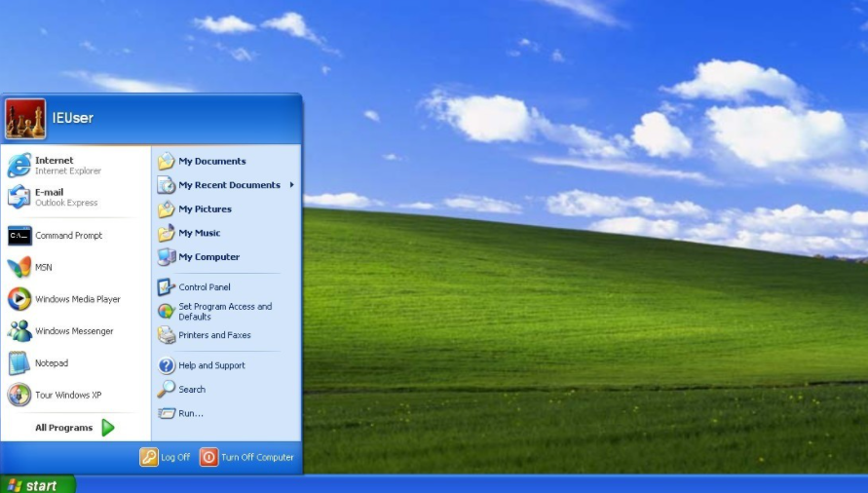
Task: Launch Outlook Express E-mail icon
Action: click(x=19, y=197)
